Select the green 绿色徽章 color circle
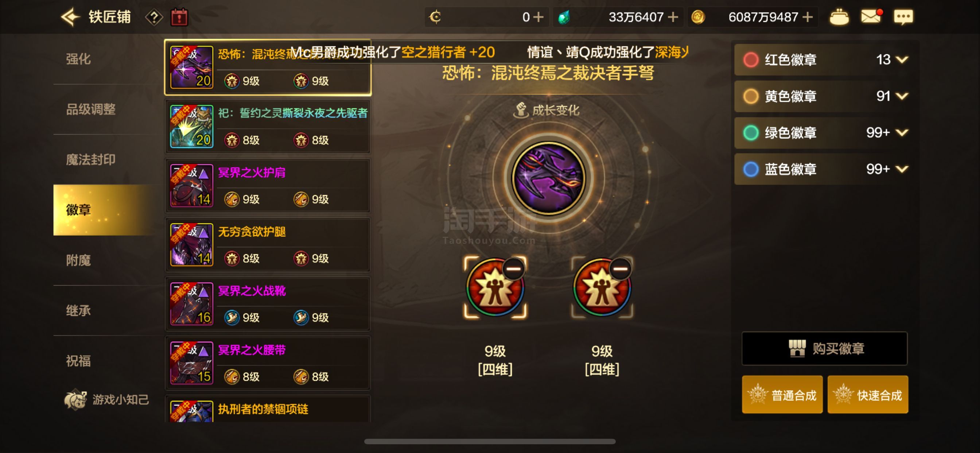The height and width of the screenshot is (453, 980). [x=751, y=132]
